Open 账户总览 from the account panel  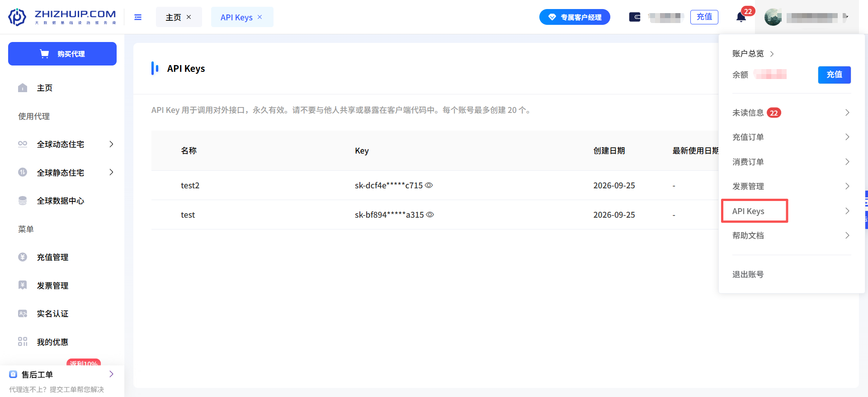pos(753,54)
